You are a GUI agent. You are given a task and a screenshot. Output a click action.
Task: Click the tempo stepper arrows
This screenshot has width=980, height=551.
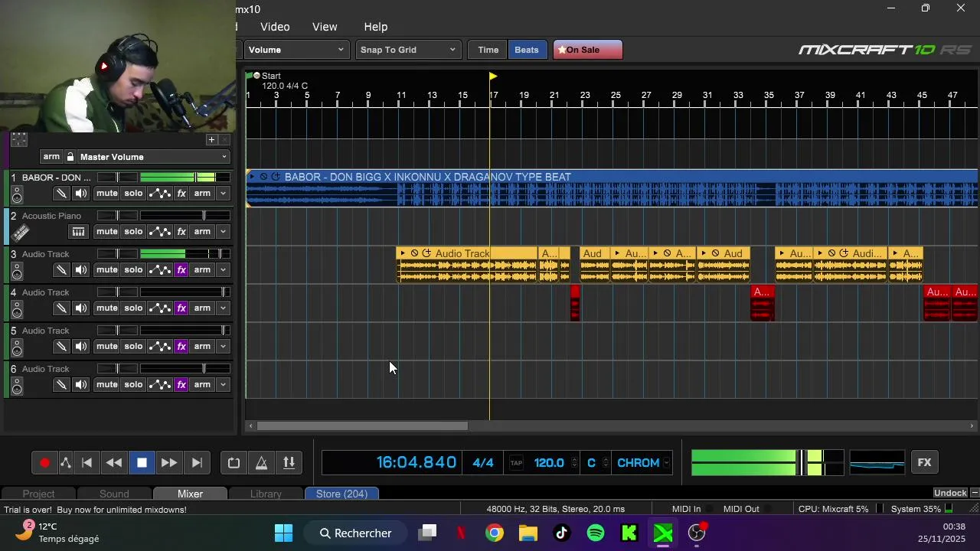tap(575, 463)
